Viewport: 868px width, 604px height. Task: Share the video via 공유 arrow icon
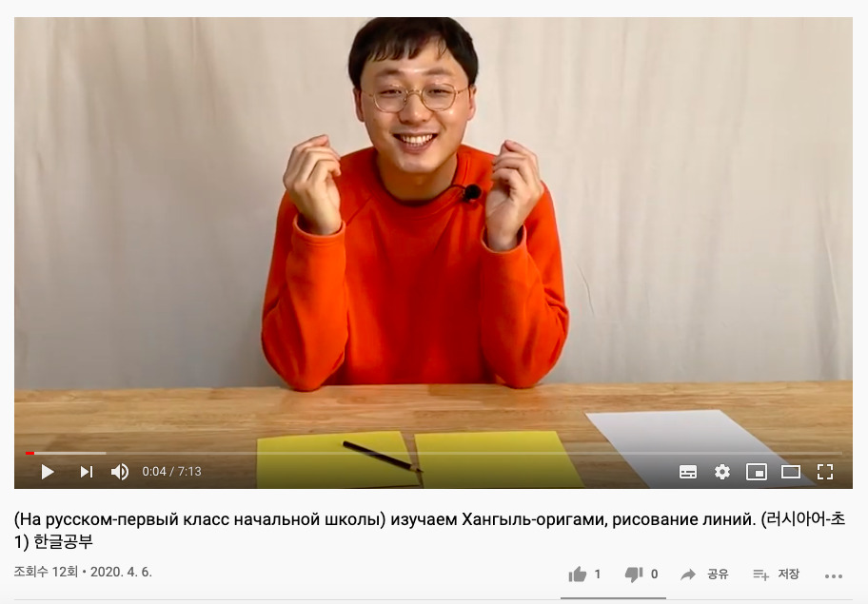[x=688, y=575]
